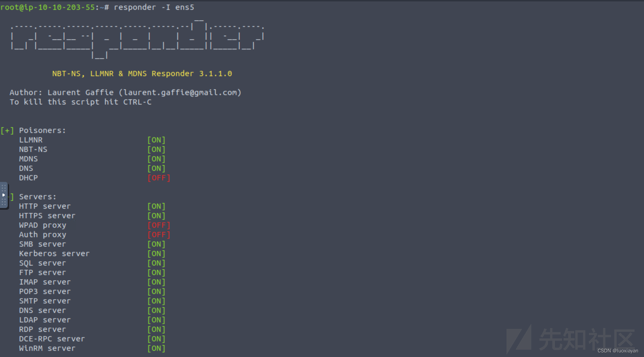Click the 'NBT-NS, LLMNR & MDNS Responder 3.1.1.0' title
This screenshot has height=357, width=644.
pos(142,74)
